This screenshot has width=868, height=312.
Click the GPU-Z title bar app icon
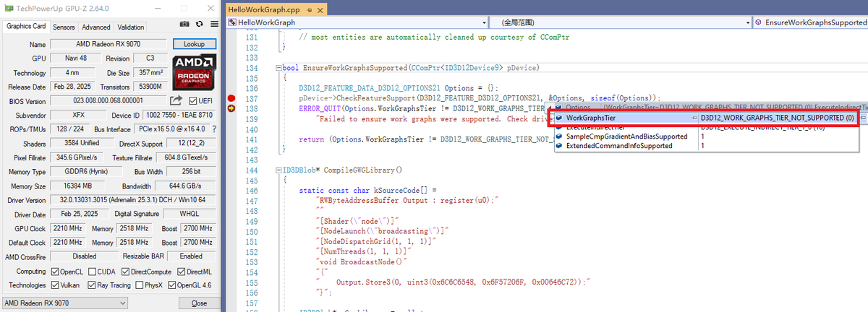pyautogui.click(x=7, y=8)
